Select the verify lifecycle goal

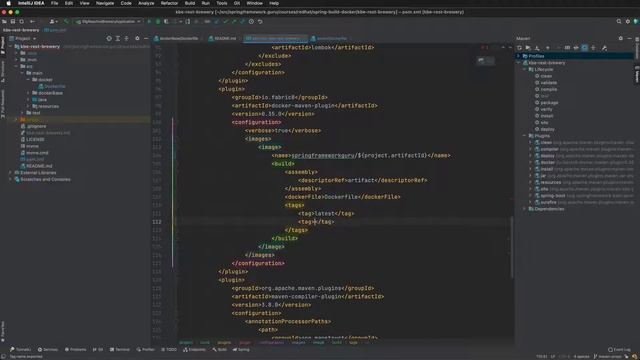coord(546,109)
